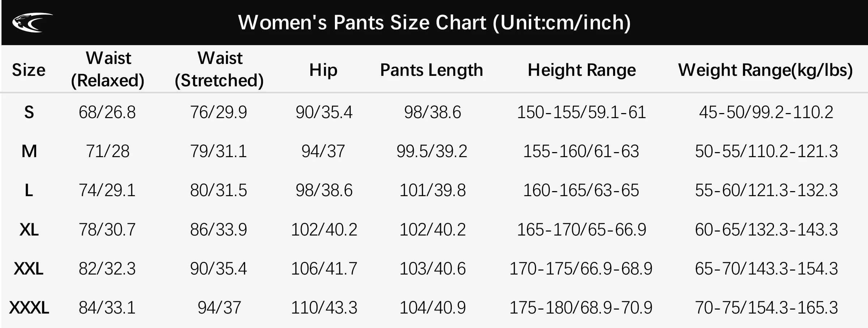
Task: Select the 99.5/39.2 pants length cell
Action: 432,151
